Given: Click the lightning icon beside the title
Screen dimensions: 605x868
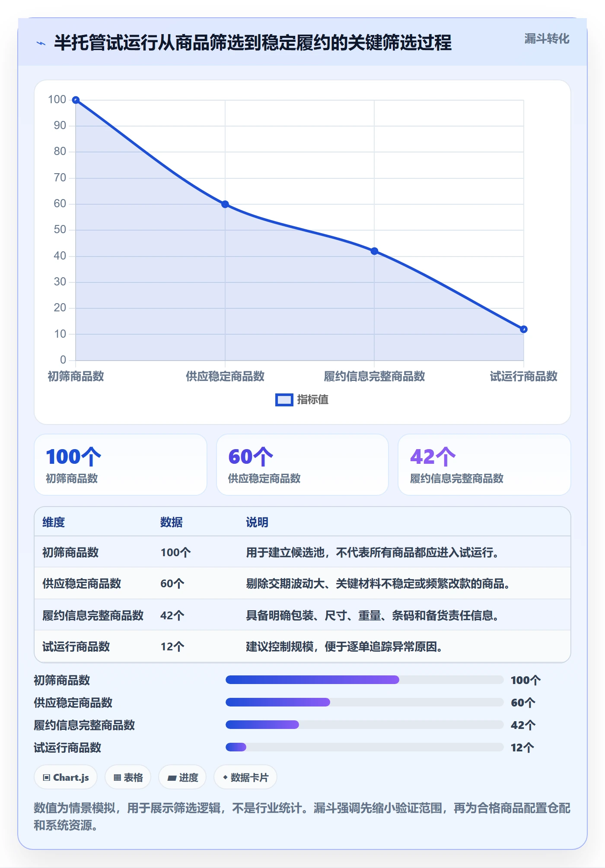Looking at the screenshot, I should pos(41,43).
